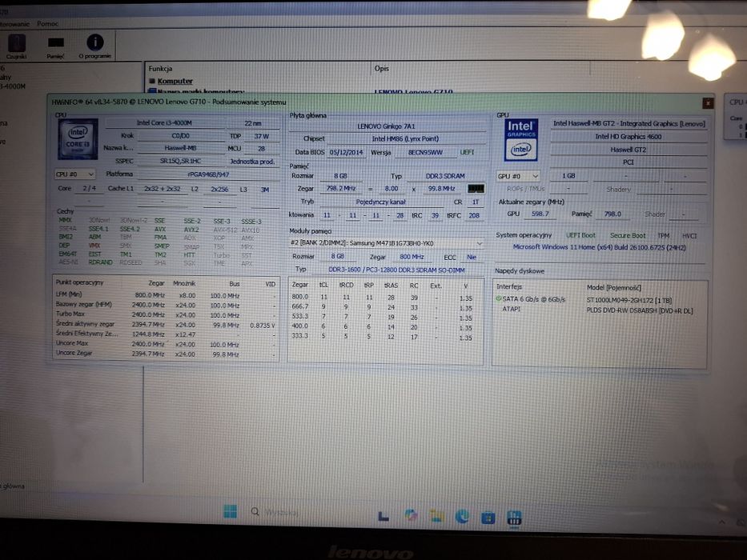Click the Secure Boot indicator
Image resolution: width=747 pixels, height=560 pixels.
point(628,235)
